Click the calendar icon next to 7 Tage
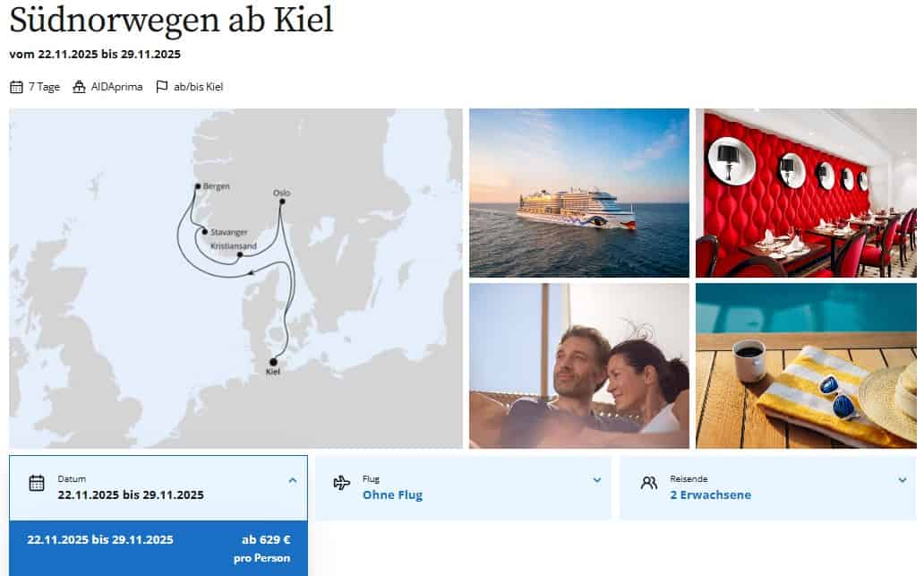 click(x=16, y=87)
